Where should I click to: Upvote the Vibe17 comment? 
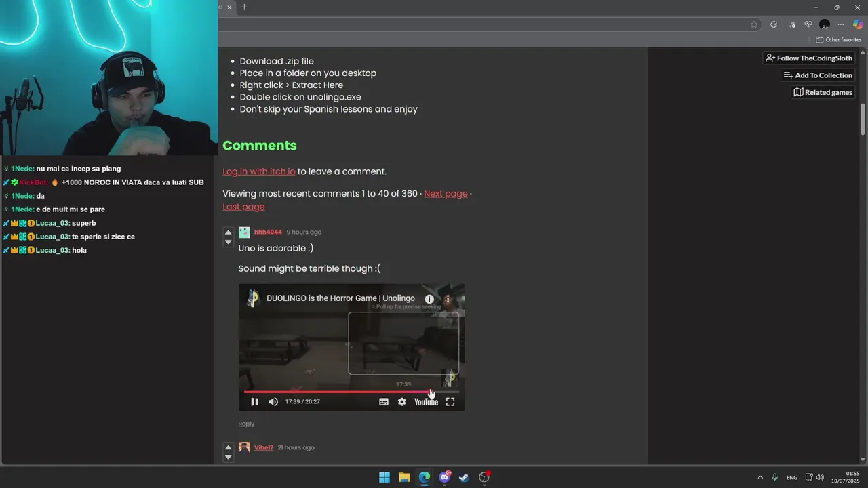coord(228,447)
